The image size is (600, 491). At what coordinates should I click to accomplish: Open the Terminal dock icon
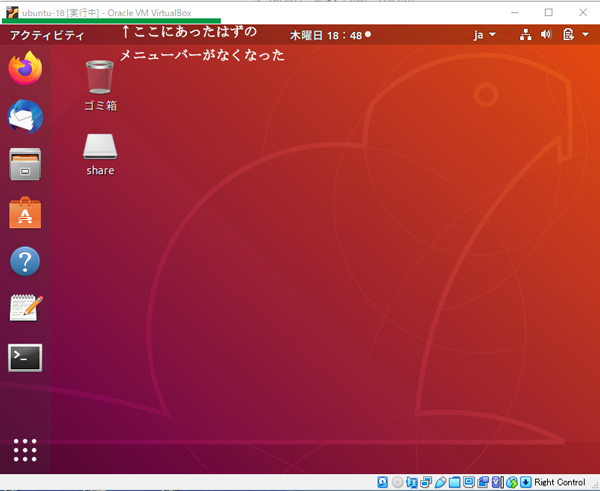point(25,357)
